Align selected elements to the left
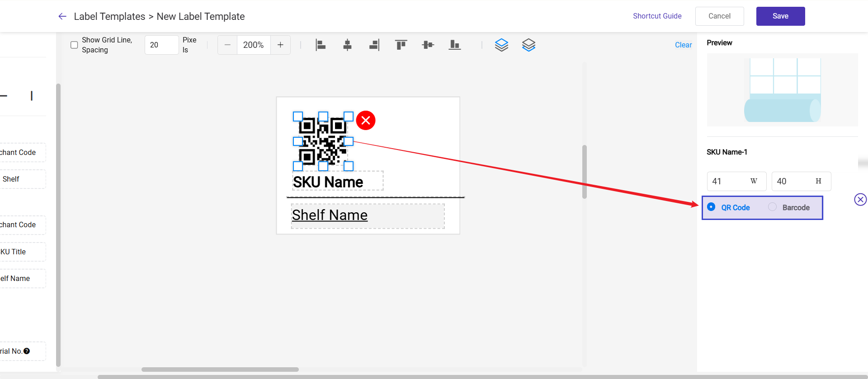This screenshot has width=868, height=379. (x=321, y=45)
